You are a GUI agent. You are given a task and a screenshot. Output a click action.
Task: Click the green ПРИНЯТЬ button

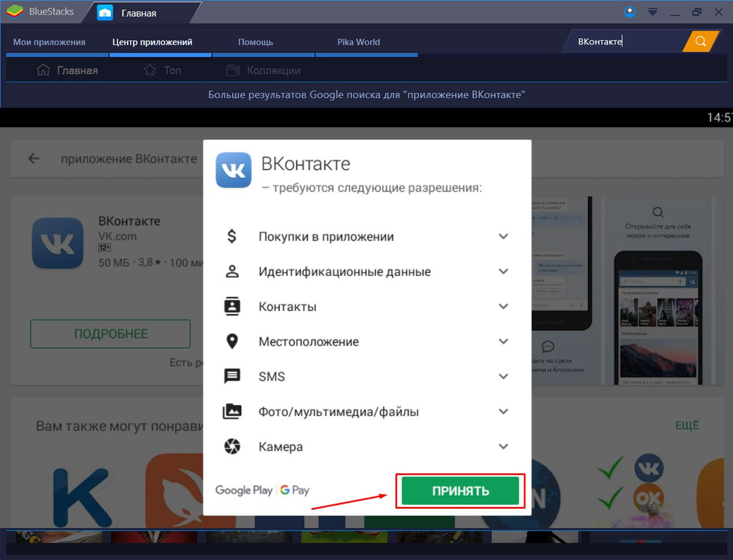(461, 491)
